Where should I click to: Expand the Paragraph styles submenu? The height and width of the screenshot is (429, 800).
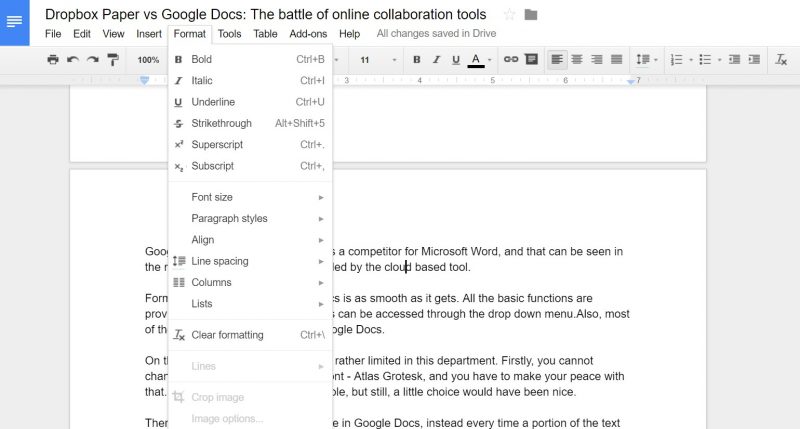[x=250, y=219]
